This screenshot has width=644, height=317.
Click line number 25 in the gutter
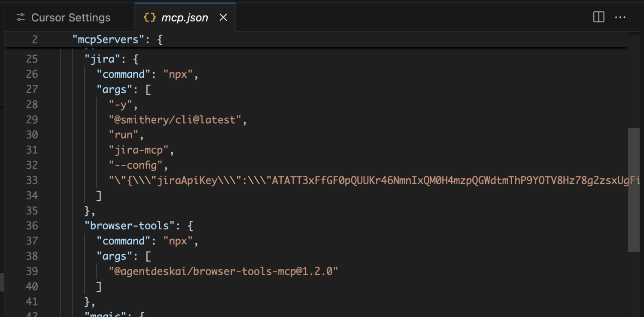(x=32, y=59)
